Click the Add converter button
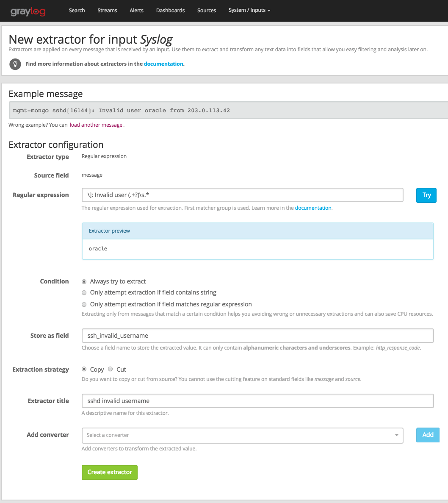The image size is (448, 503). pos(428,435)
